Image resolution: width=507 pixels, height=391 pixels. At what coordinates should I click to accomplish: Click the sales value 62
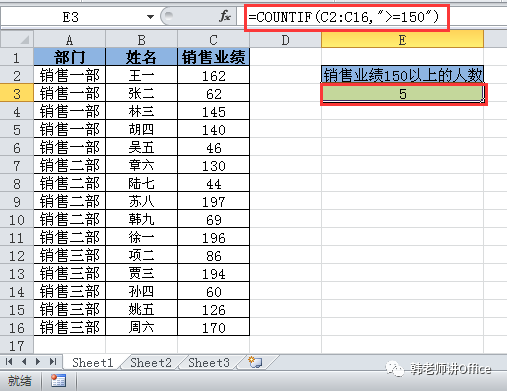213,93
